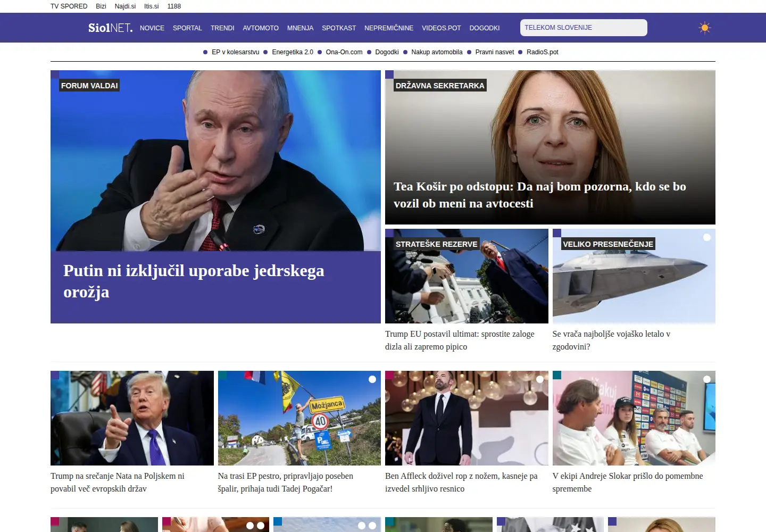This screenshot has width=766, height=532.
Task: Open RadioS.pot topic link
Action: point(543,52)
